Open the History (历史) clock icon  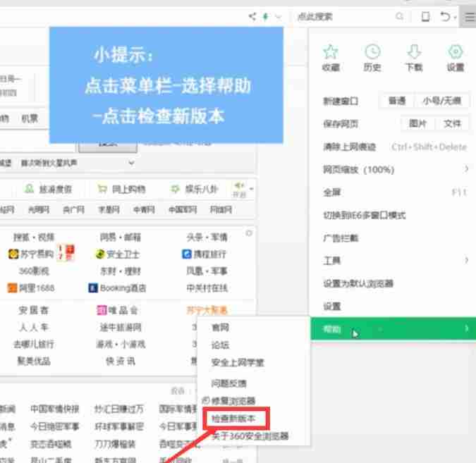(x=372, y=51)
